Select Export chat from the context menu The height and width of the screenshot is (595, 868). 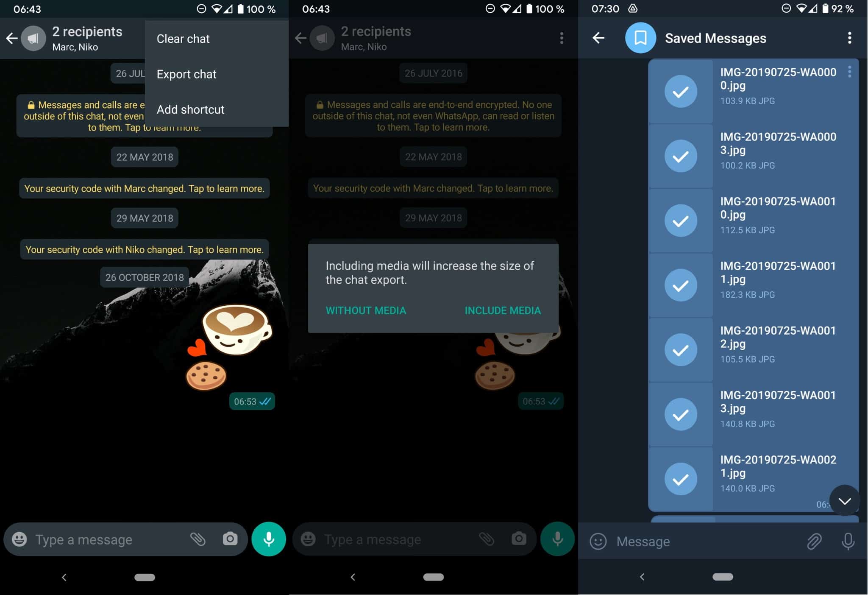click(x=186, y=74)
